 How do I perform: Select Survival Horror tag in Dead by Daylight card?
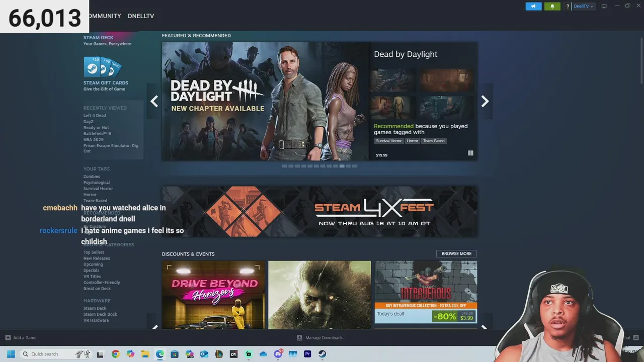[x=389, y=141]
